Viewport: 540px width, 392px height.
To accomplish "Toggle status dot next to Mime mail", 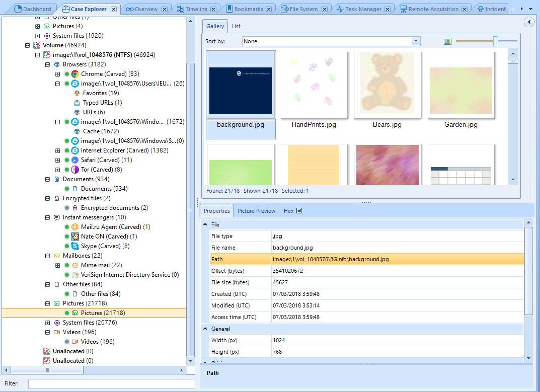I will [x=66, y=265].
